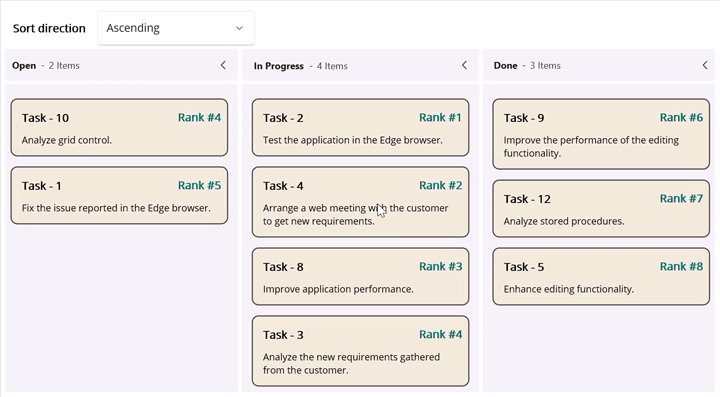
Task: Click Rank #2 on Task - 4
Action: (440, 185)
